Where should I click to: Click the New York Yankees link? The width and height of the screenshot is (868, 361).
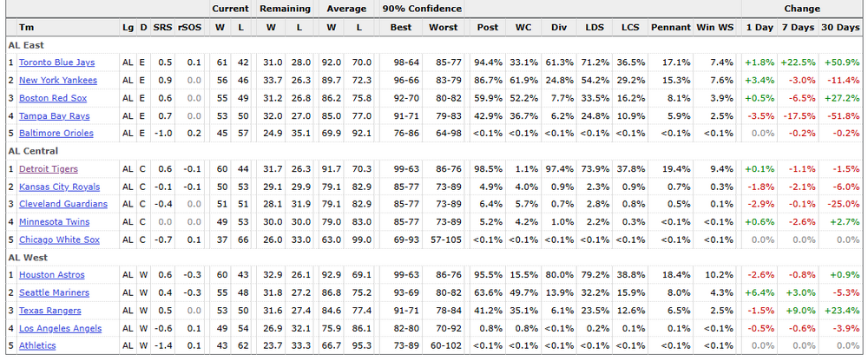point(58,80)
